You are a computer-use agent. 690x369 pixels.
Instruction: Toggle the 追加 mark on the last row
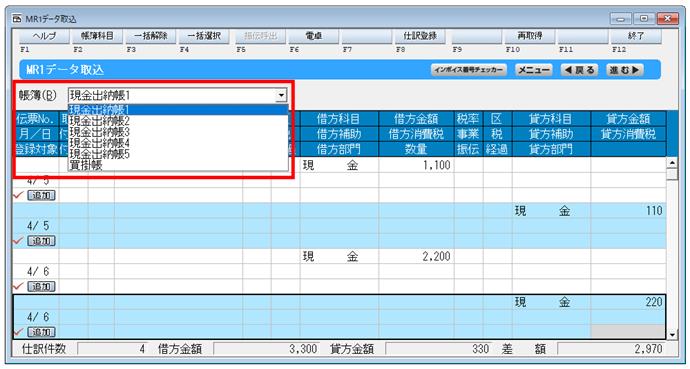coord(41,332)
